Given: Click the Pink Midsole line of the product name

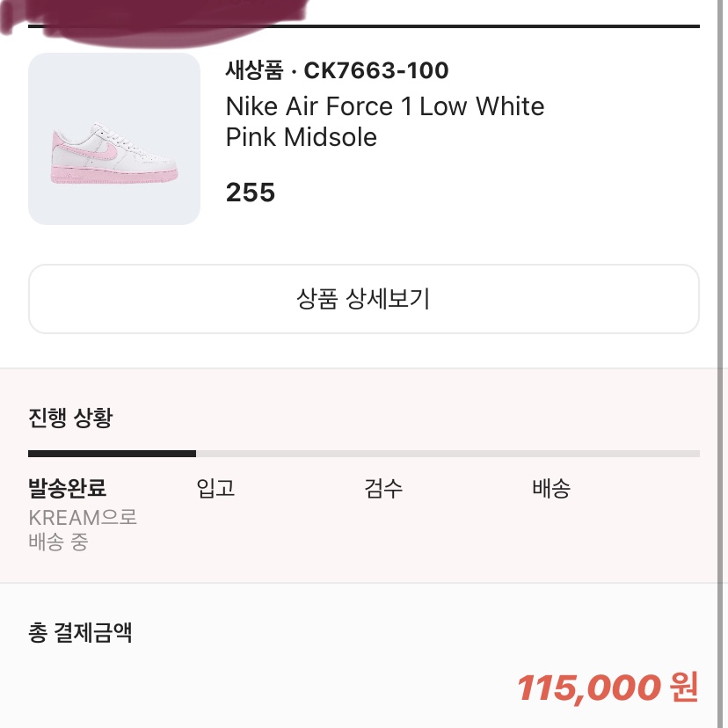Looking at the screenshot, I should coord(302,137).
